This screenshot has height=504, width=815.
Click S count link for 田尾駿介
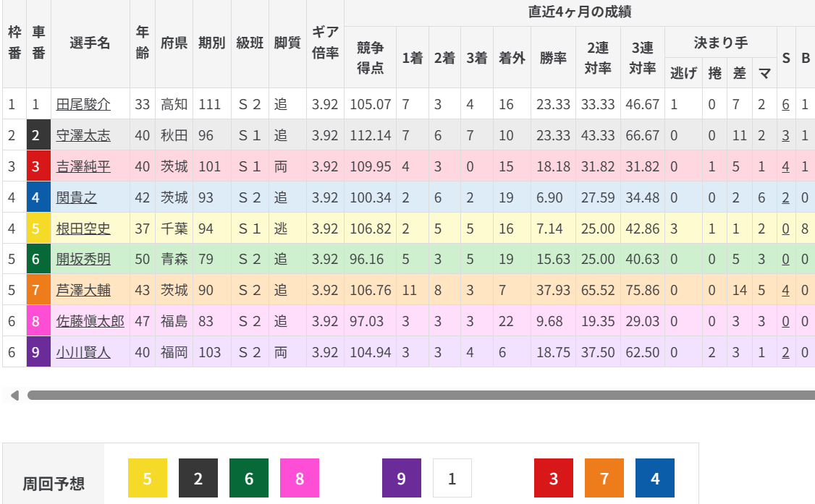785,105
